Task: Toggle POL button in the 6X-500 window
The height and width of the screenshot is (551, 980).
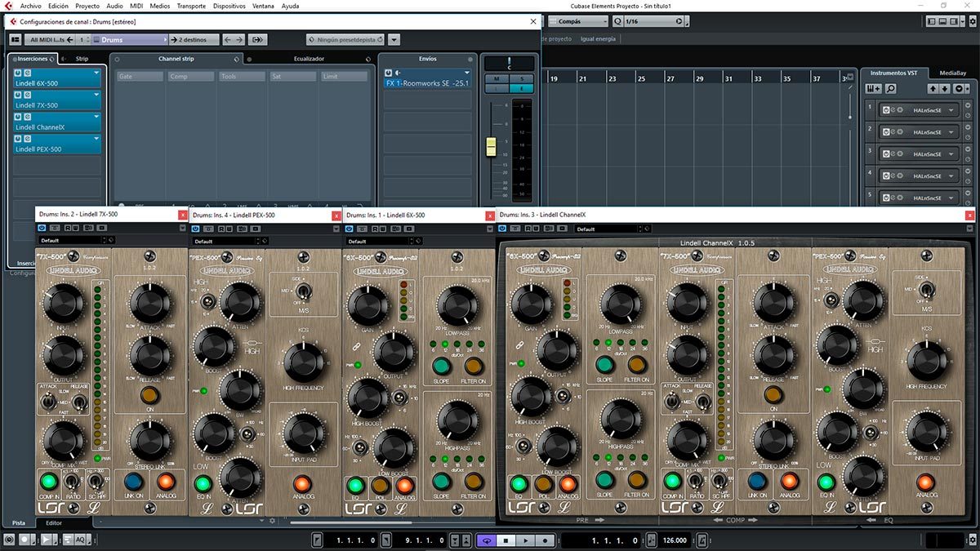Action: tap(380, 485)
